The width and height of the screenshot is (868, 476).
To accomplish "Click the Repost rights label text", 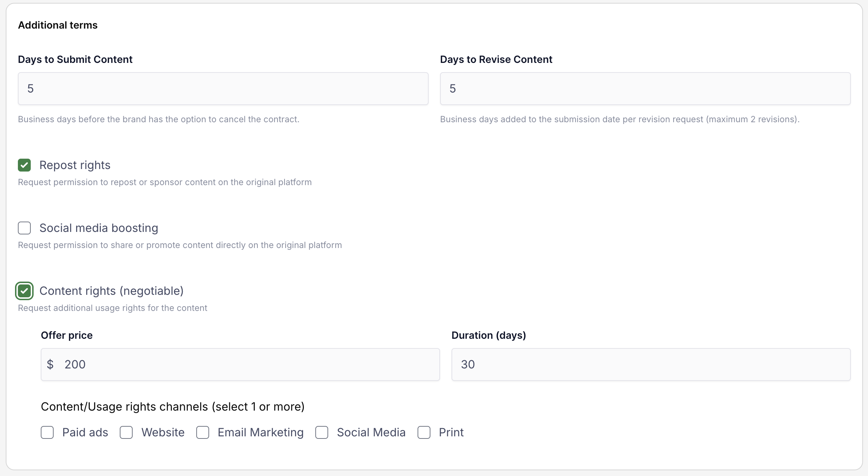I will pyautogui.click(x=75, y=165).
